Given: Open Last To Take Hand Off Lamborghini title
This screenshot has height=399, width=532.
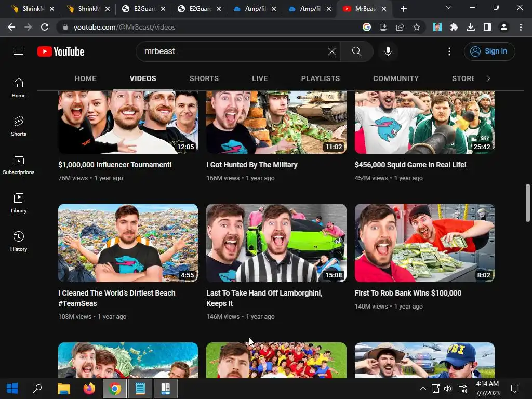Looking at the screenshot, I should click(x=264, y=298).
